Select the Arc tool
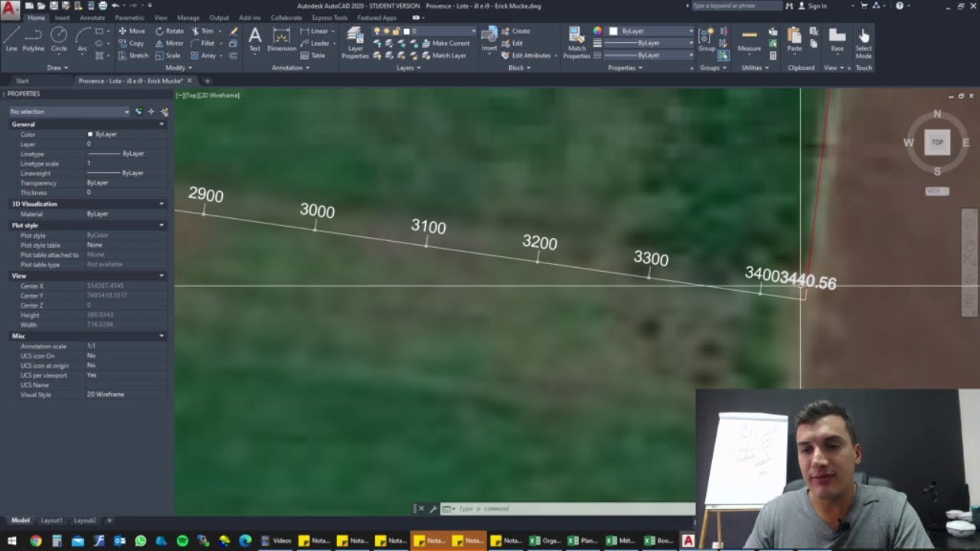The image size is (980, 551). 82,39
